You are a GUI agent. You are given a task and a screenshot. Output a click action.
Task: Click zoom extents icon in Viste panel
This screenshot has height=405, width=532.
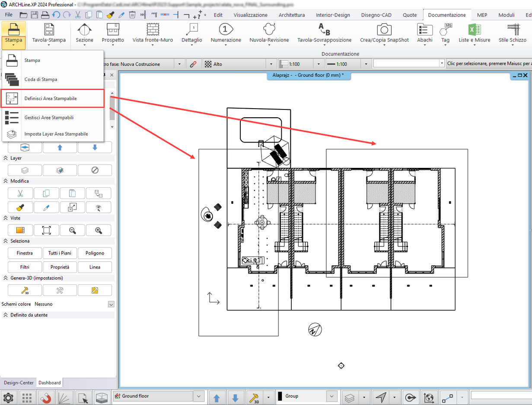click(46, 230)
